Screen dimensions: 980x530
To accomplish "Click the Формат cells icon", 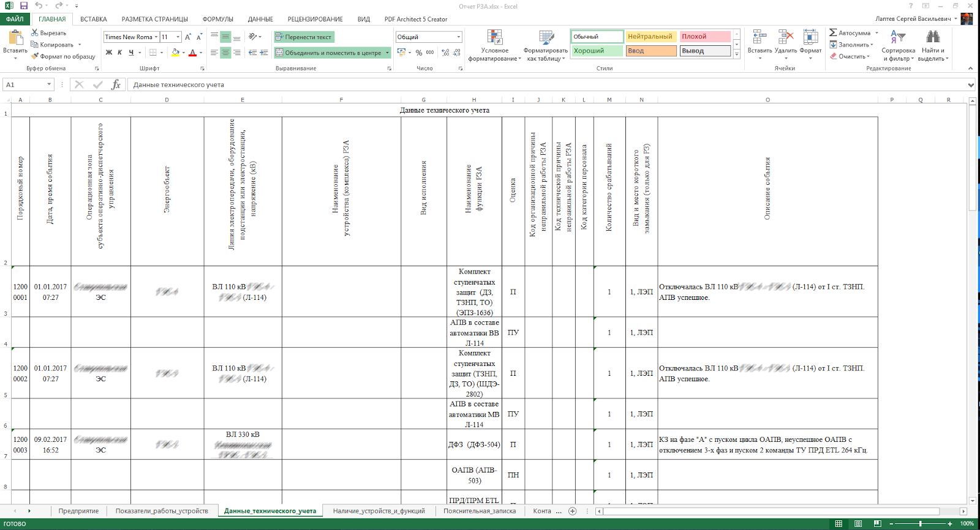I will point(811,37).
